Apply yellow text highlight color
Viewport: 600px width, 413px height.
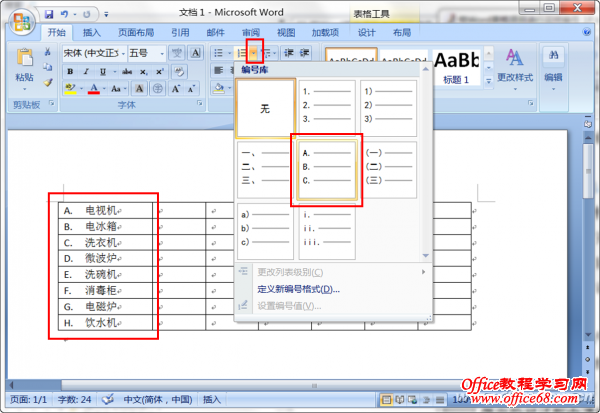[x=70, y=89]
